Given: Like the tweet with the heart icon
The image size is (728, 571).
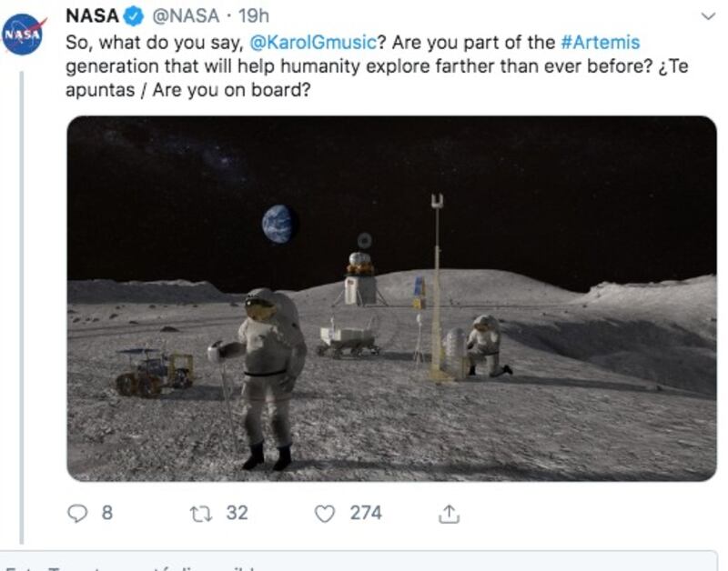Looking at the screenshot, I should 325,514.
